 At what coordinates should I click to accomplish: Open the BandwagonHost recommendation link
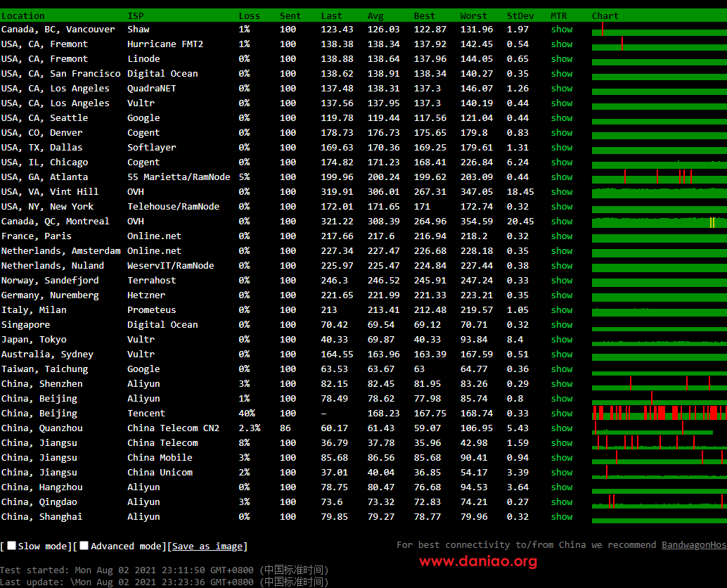pos(694,545)
